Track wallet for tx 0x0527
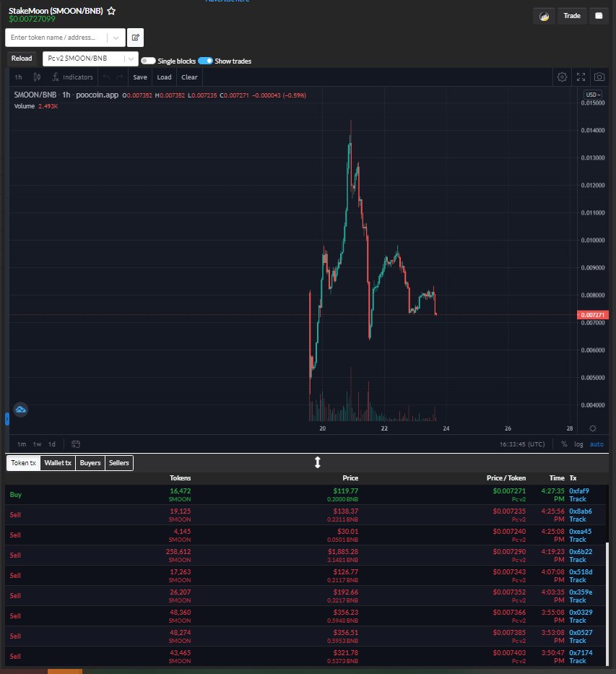The width and height of the screenshot is (616, 674). pos(577,641)
